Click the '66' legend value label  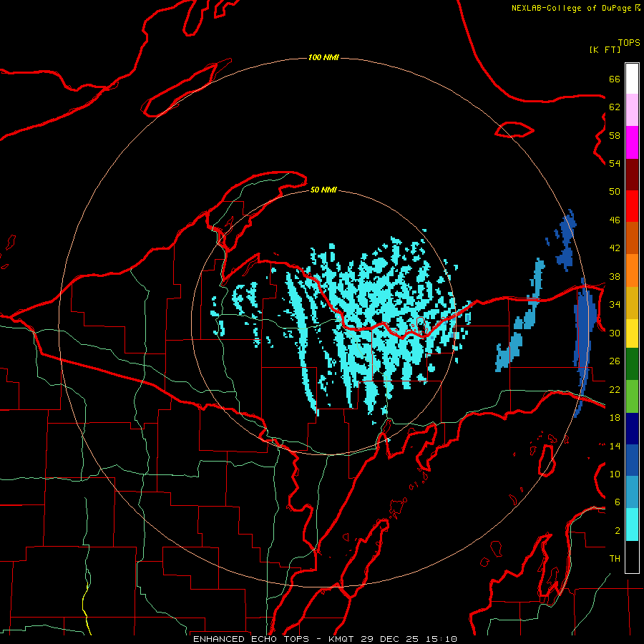(x=615, y=79)
